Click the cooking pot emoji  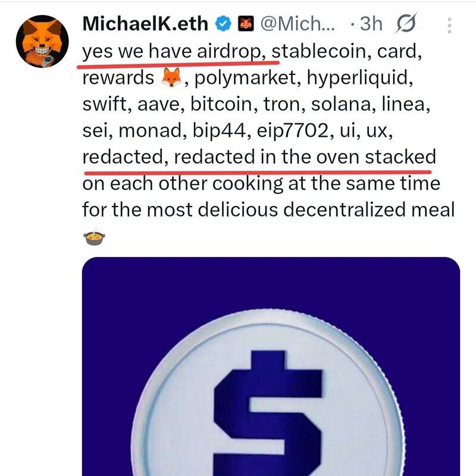(93, 237)
